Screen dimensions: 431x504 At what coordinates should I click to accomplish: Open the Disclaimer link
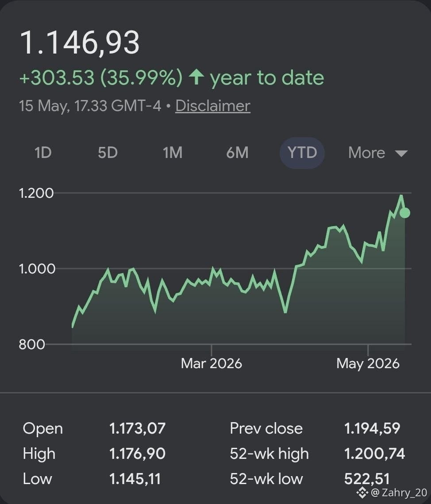(213, 106)
